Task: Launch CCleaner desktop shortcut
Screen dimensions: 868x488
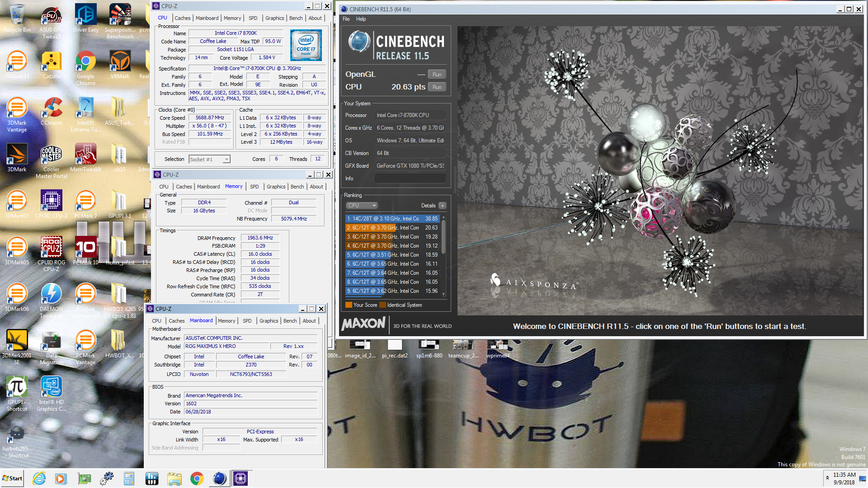Action: (52, 112)
